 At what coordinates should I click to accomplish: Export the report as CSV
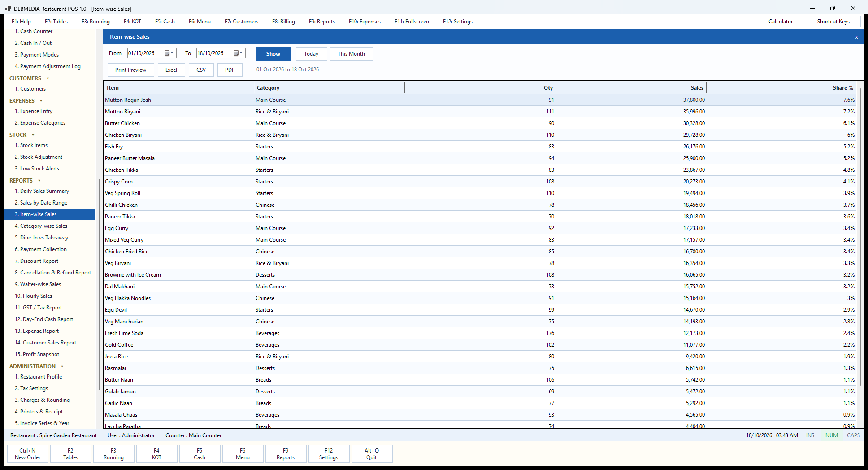(x=201, y=70)
